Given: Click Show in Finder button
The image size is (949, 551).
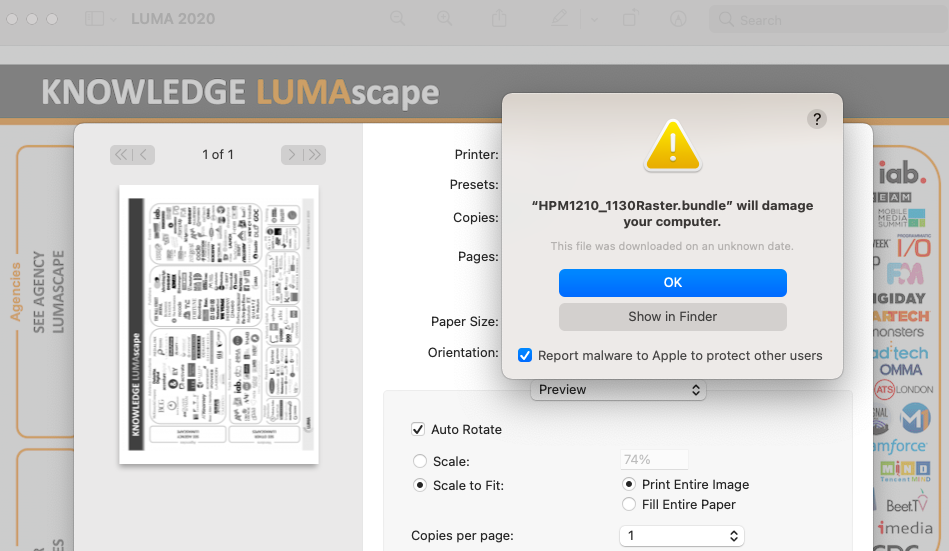Looking at the screenshot, I should tap(672, 317).
